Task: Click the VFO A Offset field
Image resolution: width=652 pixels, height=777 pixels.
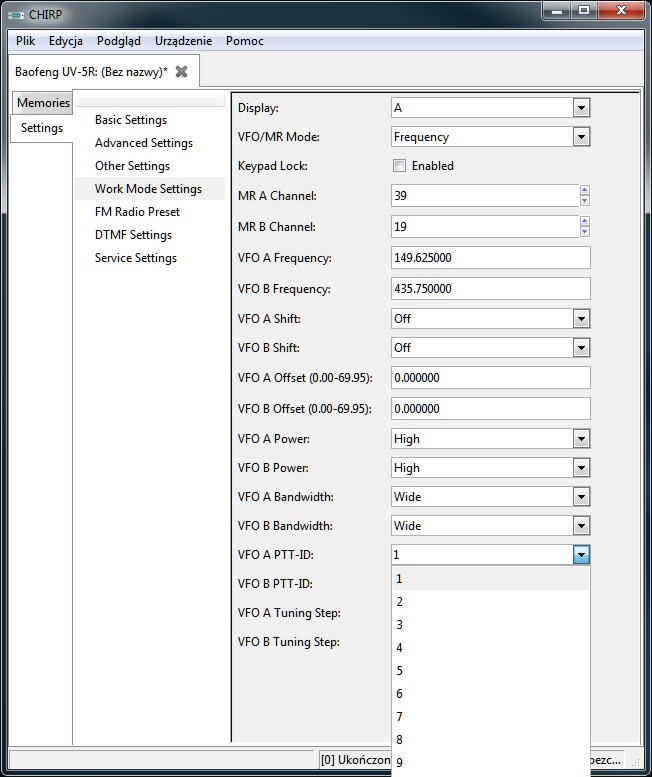Action: coord(490,378)
